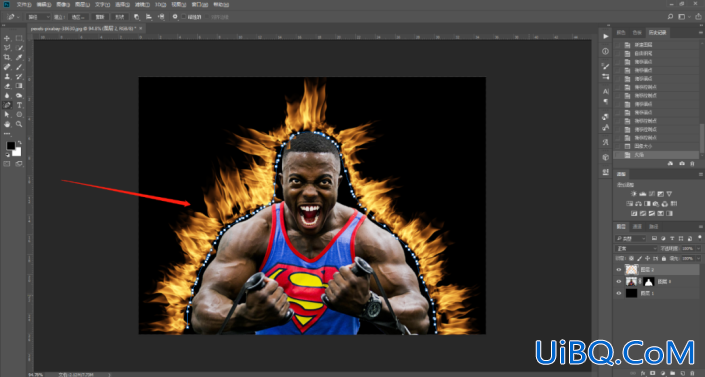705x377 pixels.
Task: Select the Hand tool
Action: tap(7, 124)
